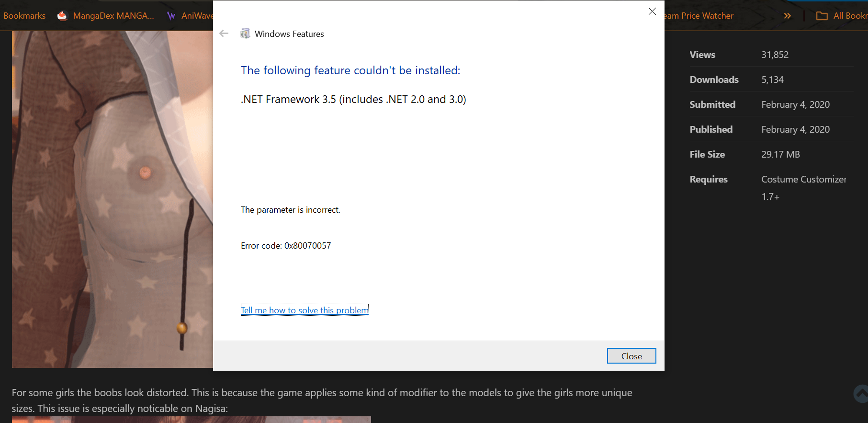Click the File Size value 29.17 MB
This screenshot has height=423, width=868.
[780, 154]
